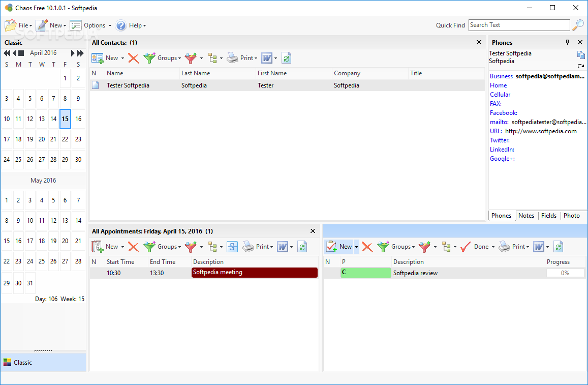Click the dark red Softpedia meeting appointment
The height and width of the screenshot is (385, 588).
tap(255, 273)
